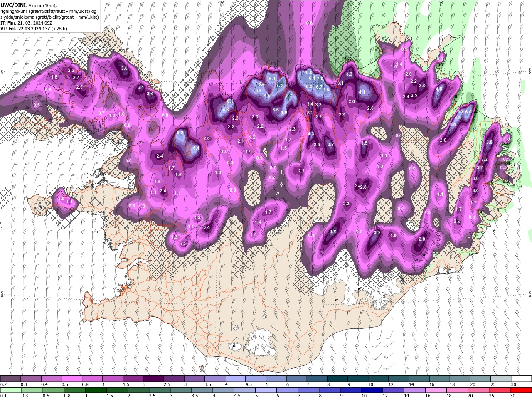This screenshot has height=399, width=532.
Task: Click the 5.2 precipitation value in the west
Action: (180, 133)
